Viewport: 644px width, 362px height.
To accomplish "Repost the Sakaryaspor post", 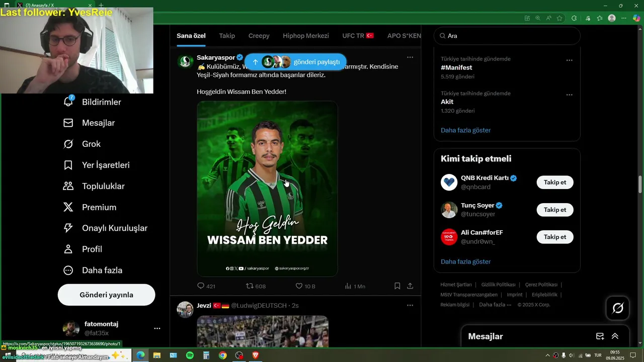I will point(250,286).
